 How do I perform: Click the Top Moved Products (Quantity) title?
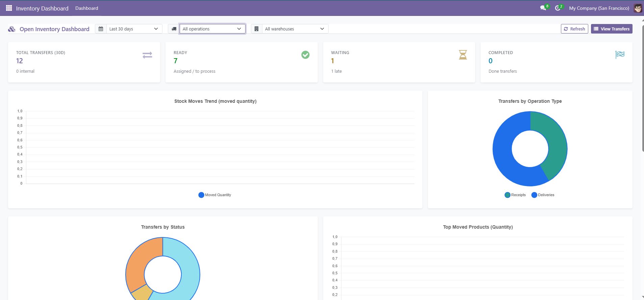coord(478,227)
